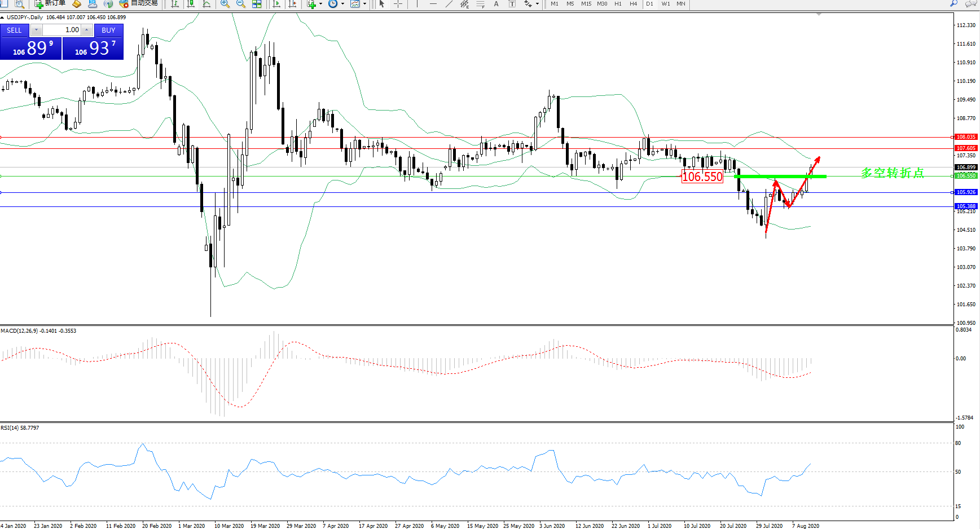The image size is (980, 529).
Task: Switch chart to bar chart display
Action: (175, 4)
